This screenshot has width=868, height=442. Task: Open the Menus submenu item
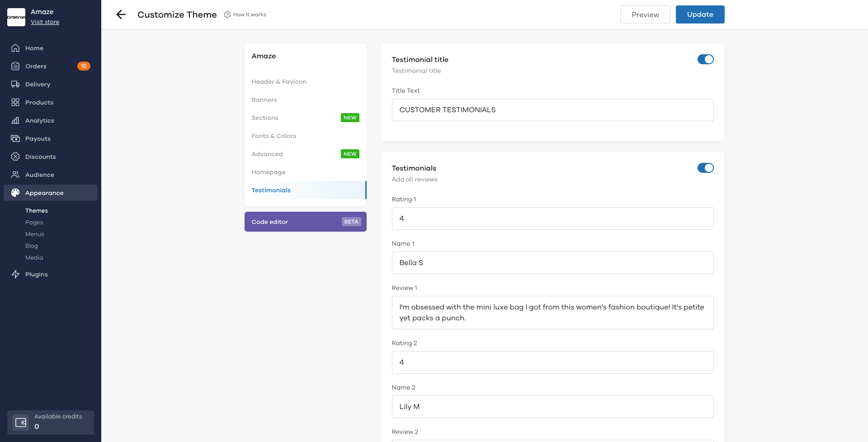click(x=34, y=234)
